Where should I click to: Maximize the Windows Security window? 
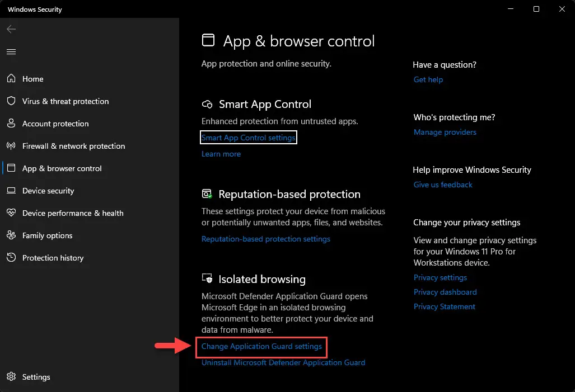pyautogui.click(x=536, y=9)
